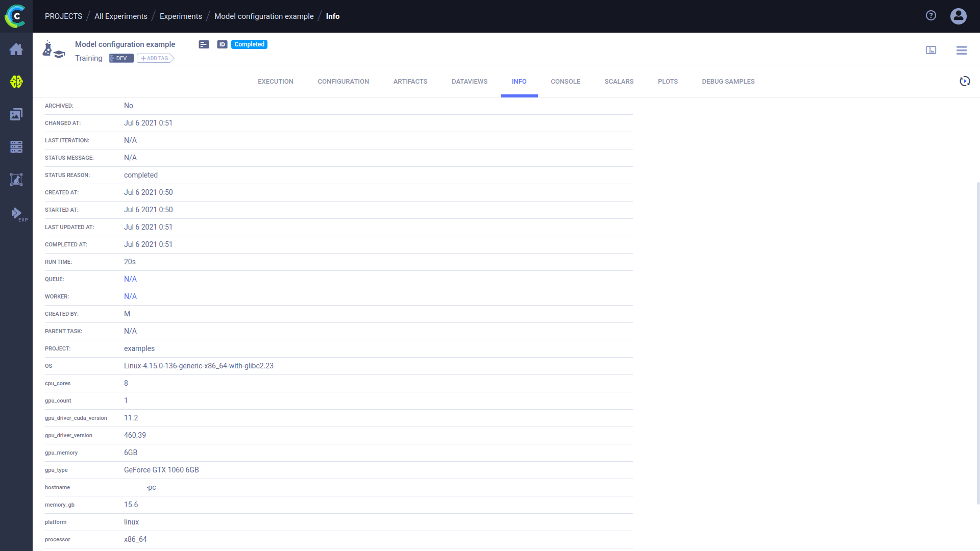
Task: Toggle the details panel view icon
Action: click(x=931, y=50)
